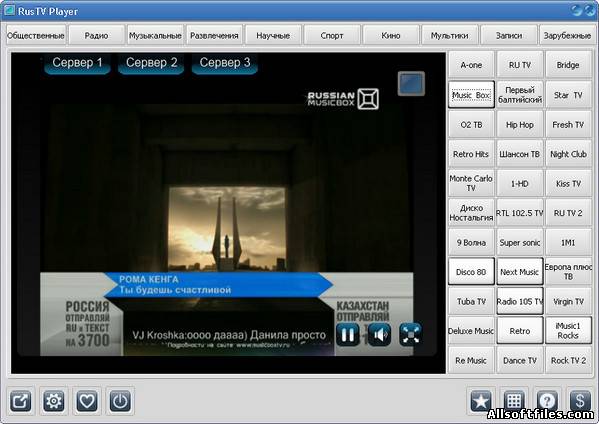Select the Rock TV 2 channel
The height and width of the screenshot is (424, 599).
tap(568, 360)
